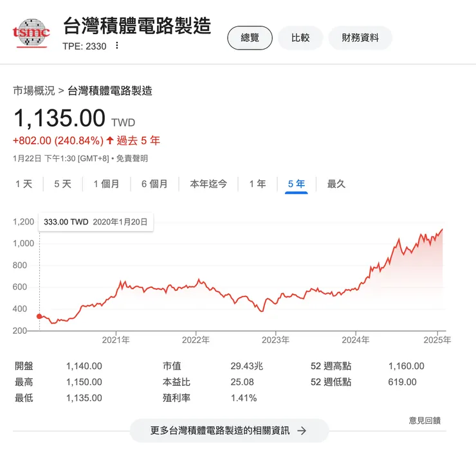Click the 2024年 axis label

[356, 340]
